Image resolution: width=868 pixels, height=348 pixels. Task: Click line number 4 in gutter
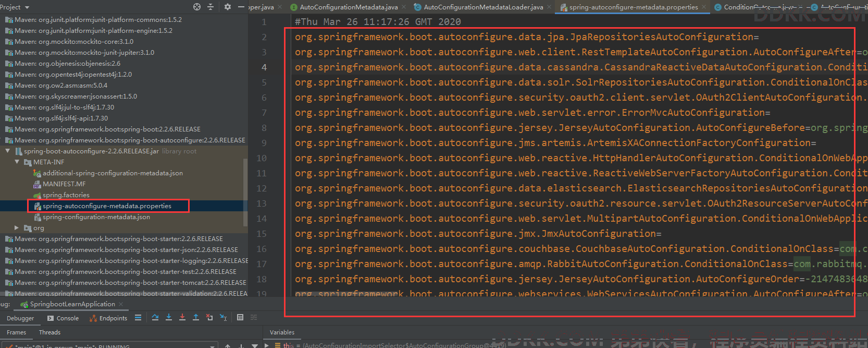tap(264, 67)
